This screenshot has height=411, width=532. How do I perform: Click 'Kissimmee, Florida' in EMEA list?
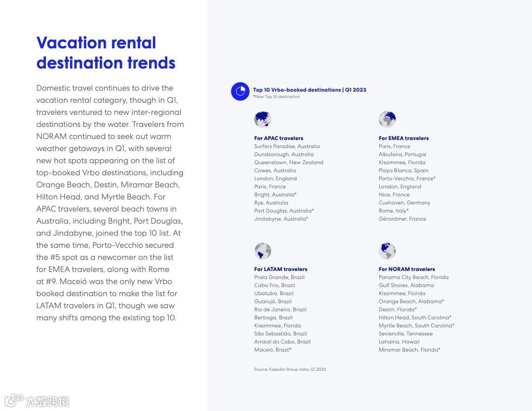coord(402,162)
